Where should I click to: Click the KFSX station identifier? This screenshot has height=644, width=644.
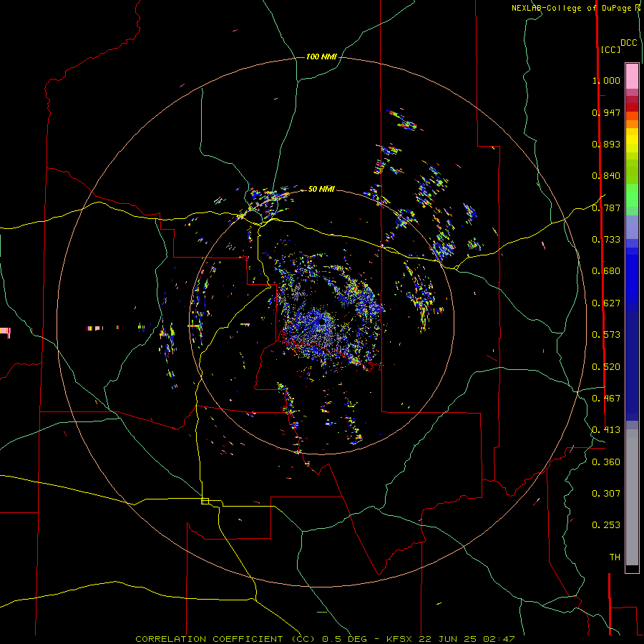(x=401, y=639)
